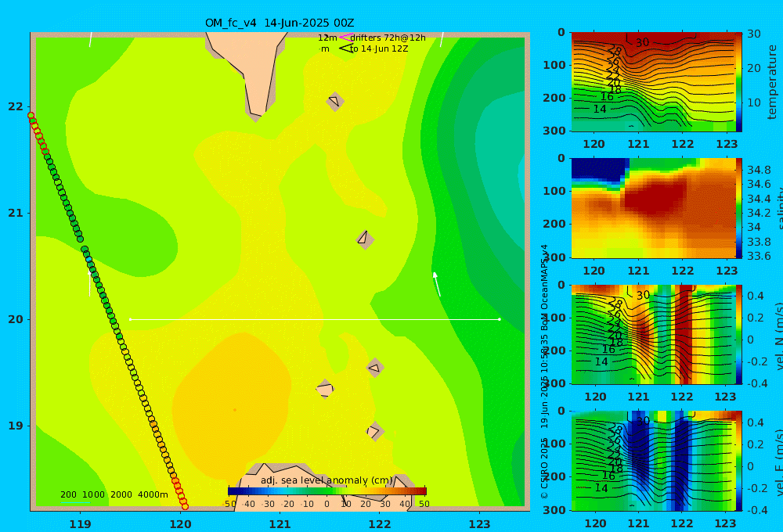Click the salinity panel colorbar
783x532 pixels.
click(x=739, y=208)
